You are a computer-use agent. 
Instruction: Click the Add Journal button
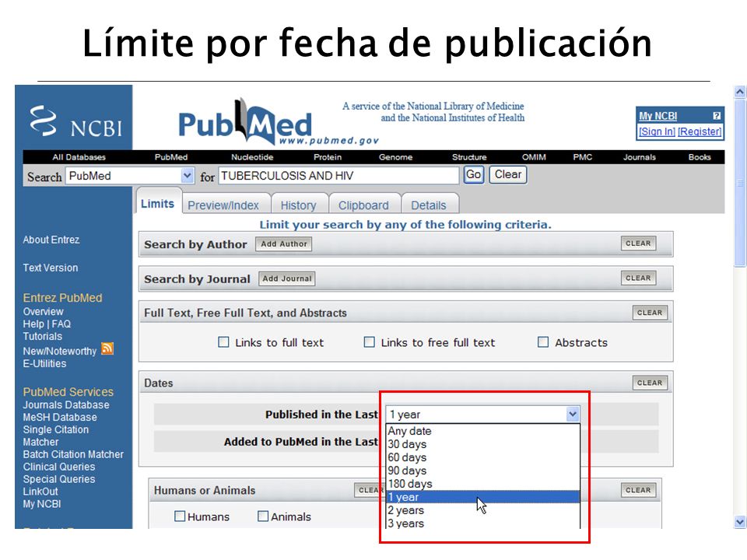(287, 278)
